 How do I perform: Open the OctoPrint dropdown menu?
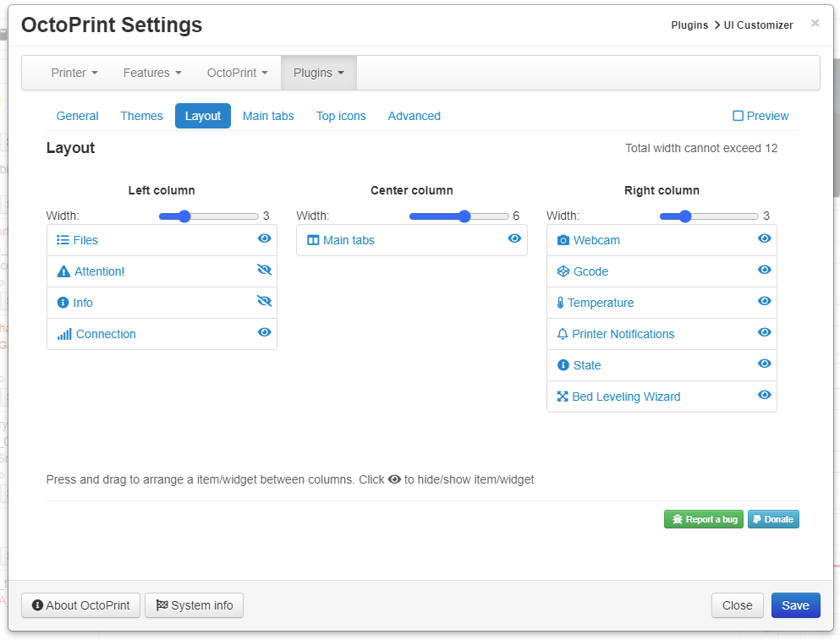238,73
